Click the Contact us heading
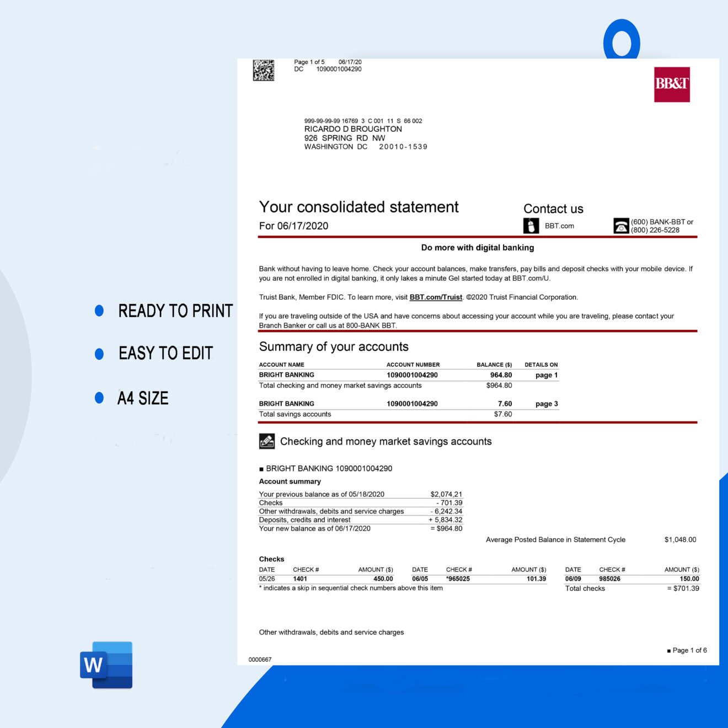Viewport: 728px width, 728px height. (553, 208)
